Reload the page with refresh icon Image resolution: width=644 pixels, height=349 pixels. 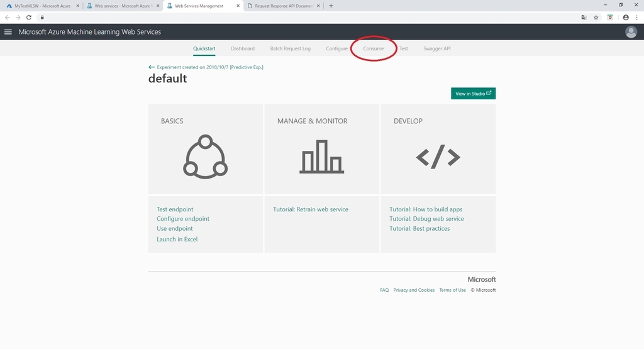29,17
